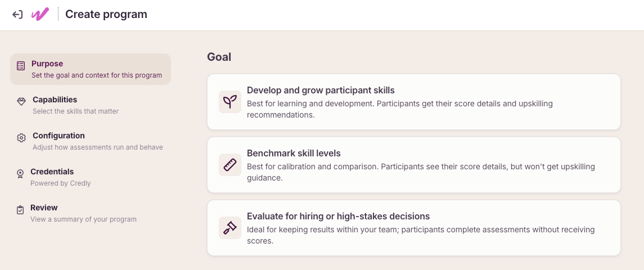
Task: Click the clipboard check icon beside Review
Action: coord(20,210)
